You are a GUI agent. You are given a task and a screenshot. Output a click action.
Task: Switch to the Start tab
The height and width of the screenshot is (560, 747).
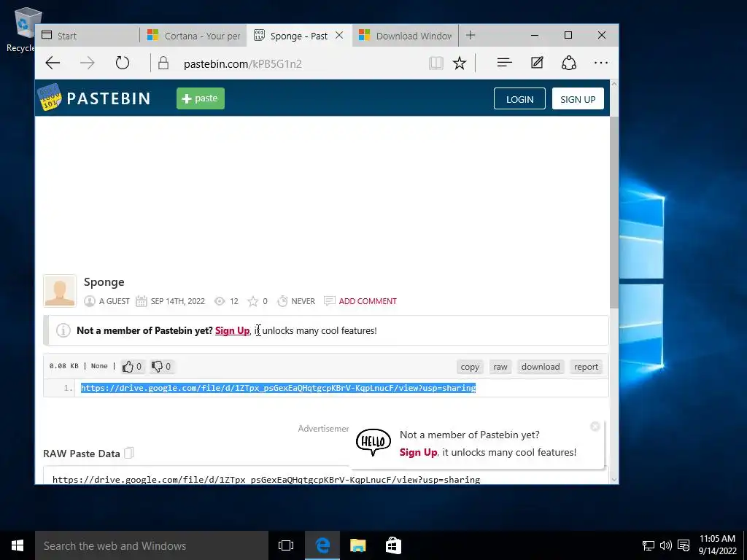88,36
